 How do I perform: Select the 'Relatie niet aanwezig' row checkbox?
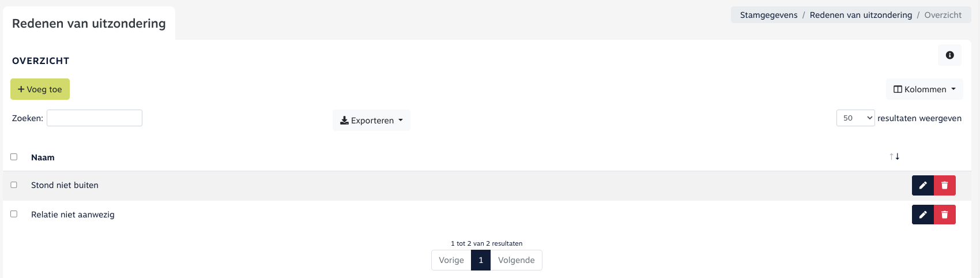point(14,214)
